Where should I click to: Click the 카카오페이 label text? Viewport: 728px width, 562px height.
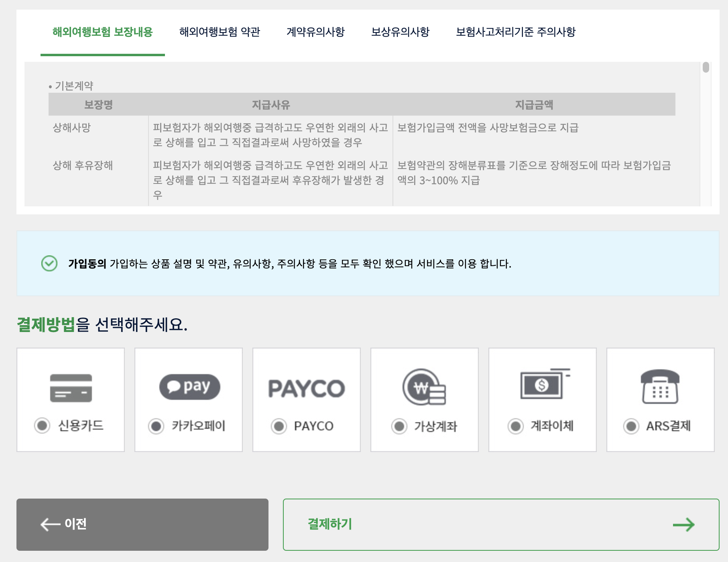coord(199,426)
